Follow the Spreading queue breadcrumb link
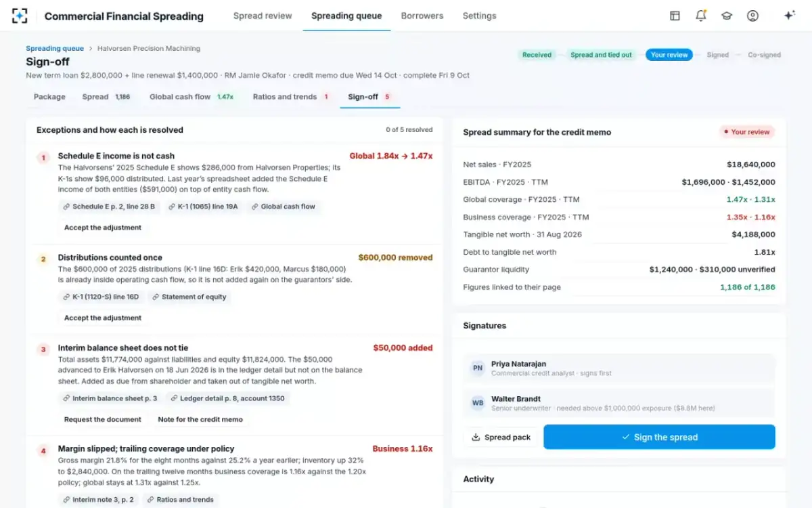 55,49
